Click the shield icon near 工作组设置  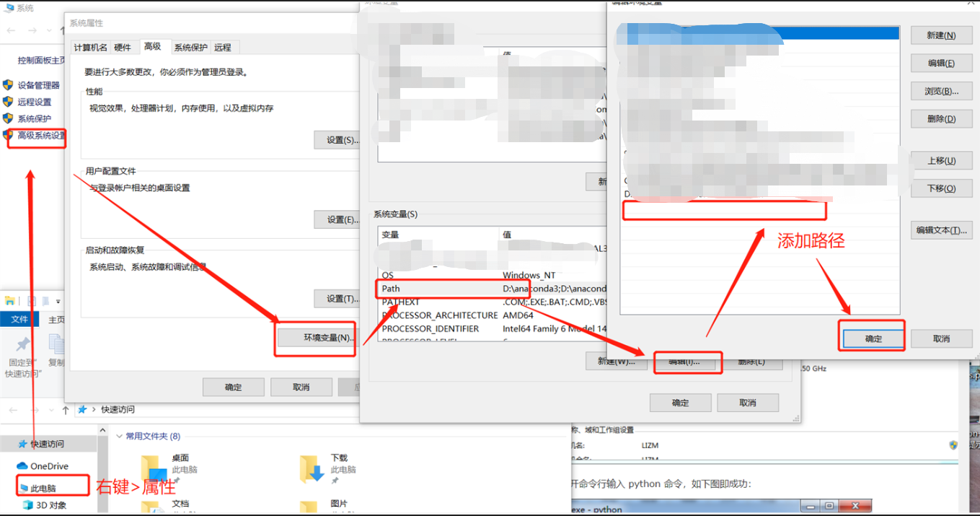(953, 445)
